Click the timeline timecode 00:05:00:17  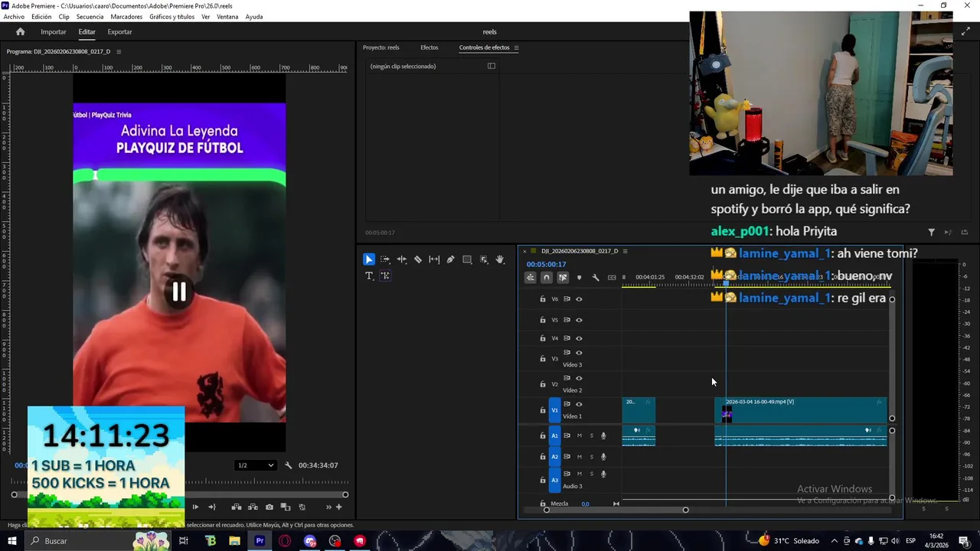[x=546, y=264]
